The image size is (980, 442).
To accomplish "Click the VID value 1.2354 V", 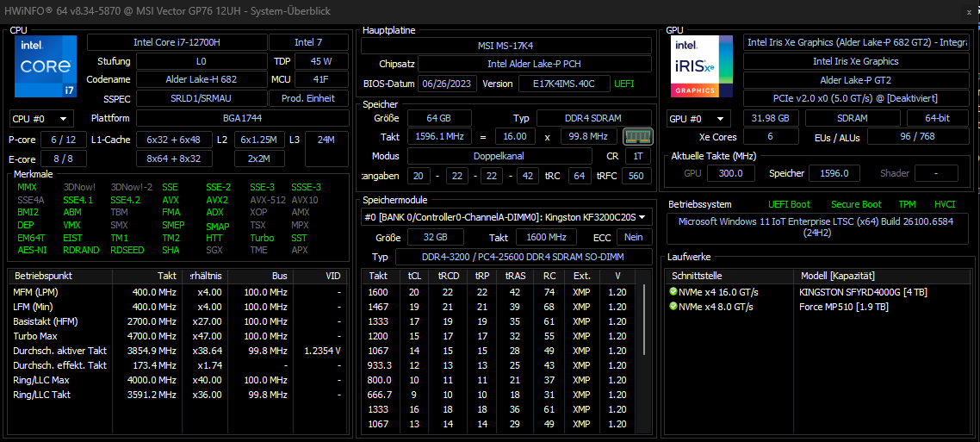I will (x=322, y=351).
